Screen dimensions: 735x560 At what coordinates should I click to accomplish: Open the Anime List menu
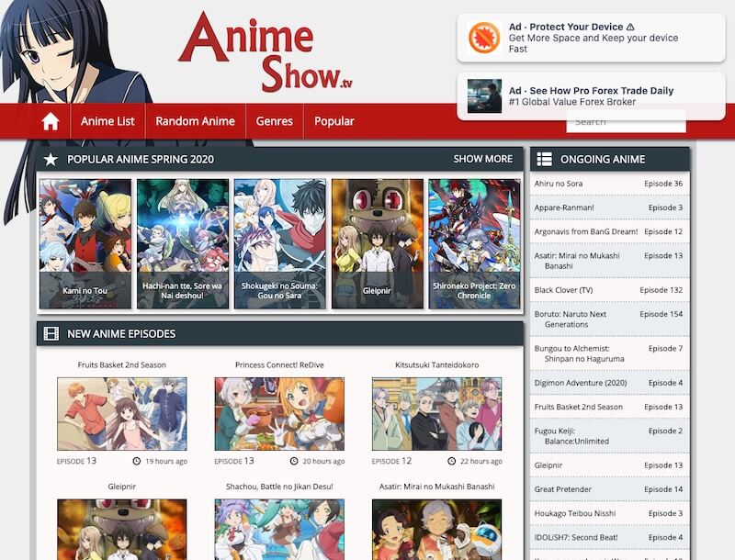coord(107,121)
